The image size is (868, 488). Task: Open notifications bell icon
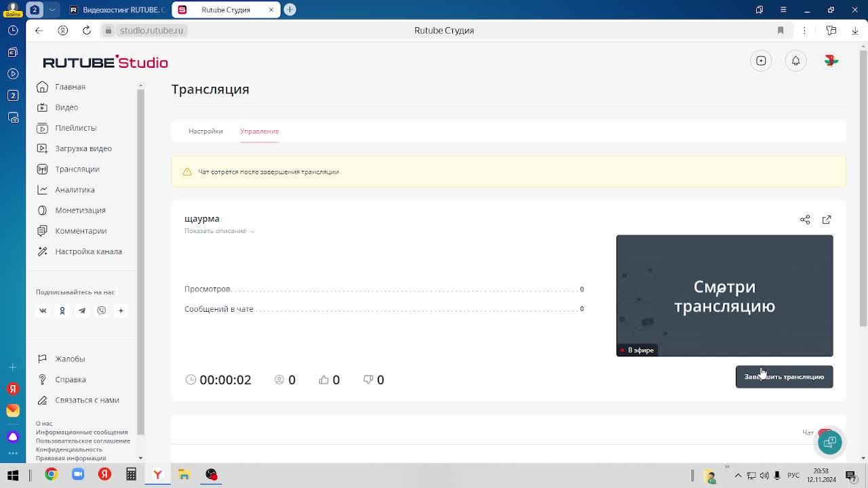pyautogui.click(x=795, y=61)
